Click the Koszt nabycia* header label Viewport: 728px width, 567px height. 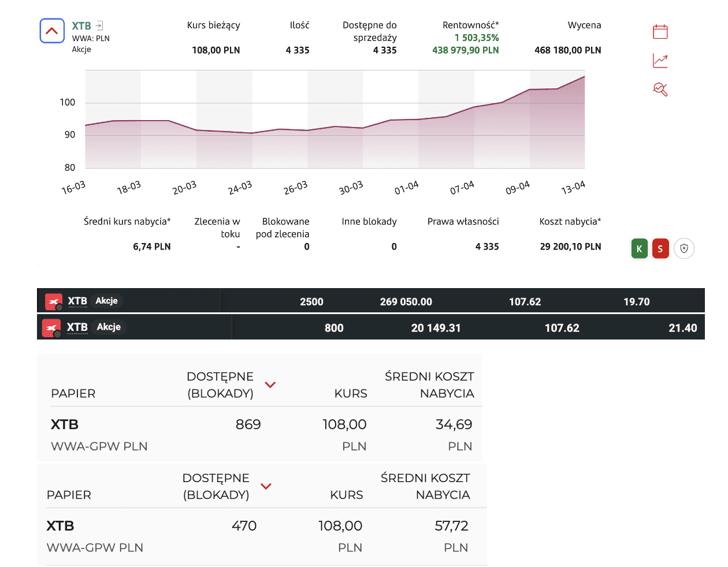(x=570, y=222)
